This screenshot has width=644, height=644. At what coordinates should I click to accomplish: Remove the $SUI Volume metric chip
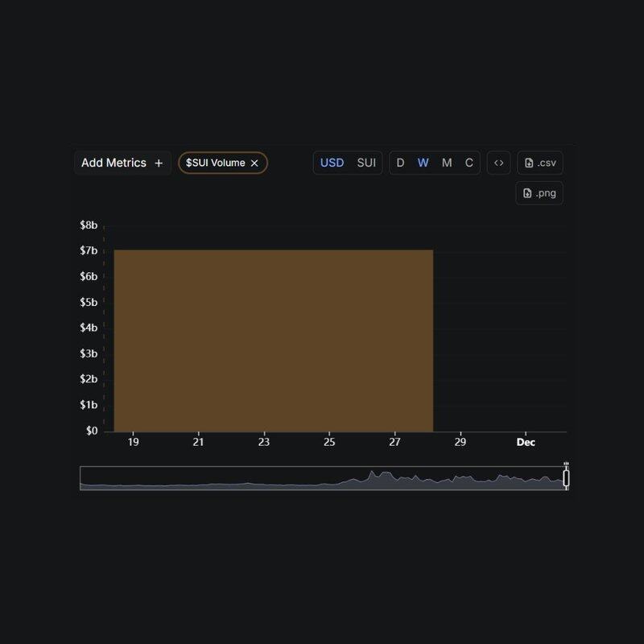pos(254,163)
